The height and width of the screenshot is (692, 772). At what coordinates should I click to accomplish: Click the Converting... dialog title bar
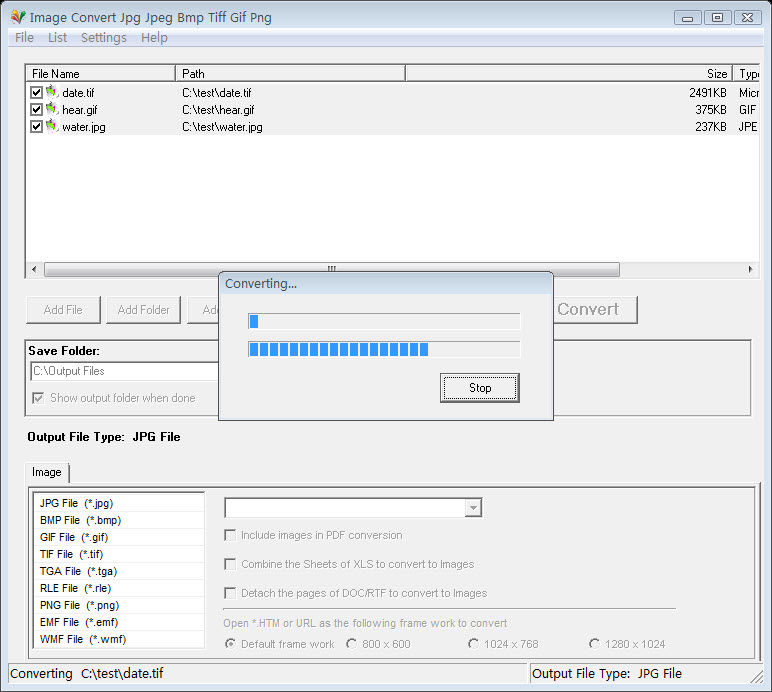(386, 283)
